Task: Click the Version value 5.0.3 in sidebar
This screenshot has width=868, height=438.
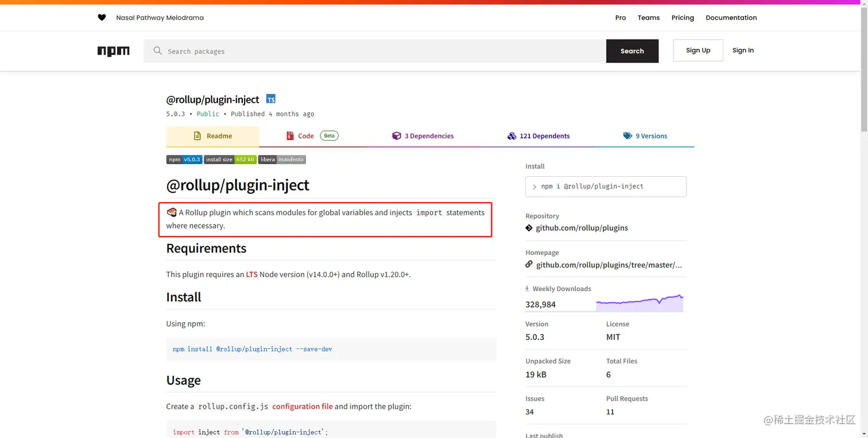Action: [x=534, y=337]
